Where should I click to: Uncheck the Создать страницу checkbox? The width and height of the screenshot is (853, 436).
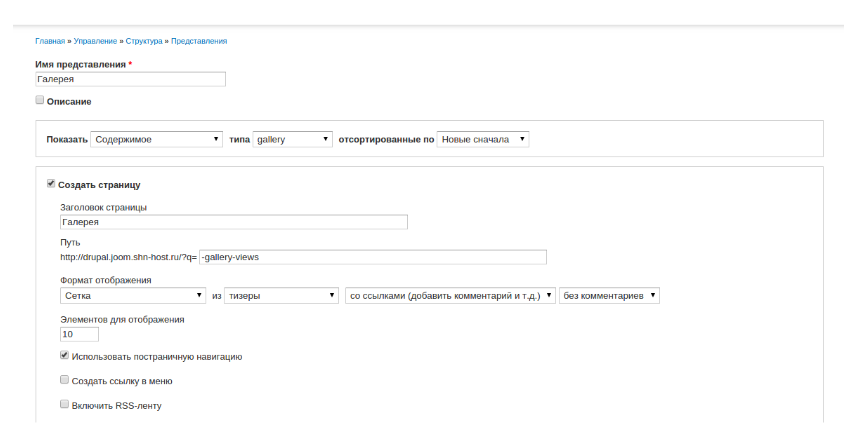[51, 184]
